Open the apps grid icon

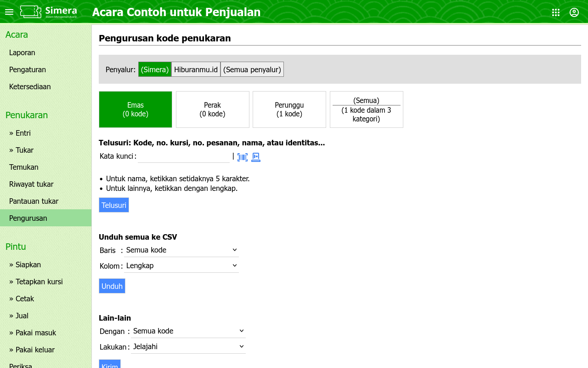pyautogui.click(x=556, y=12)
